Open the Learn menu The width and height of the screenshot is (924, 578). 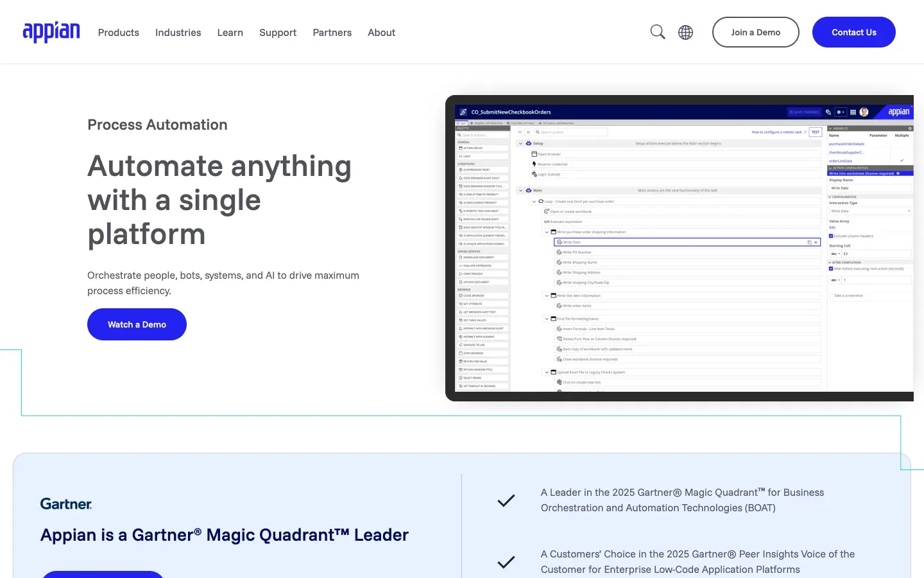230,32
